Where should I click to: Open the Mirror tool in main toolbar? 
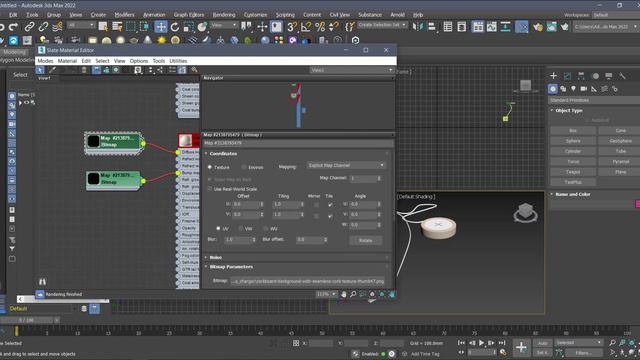[x=418, y=27]
